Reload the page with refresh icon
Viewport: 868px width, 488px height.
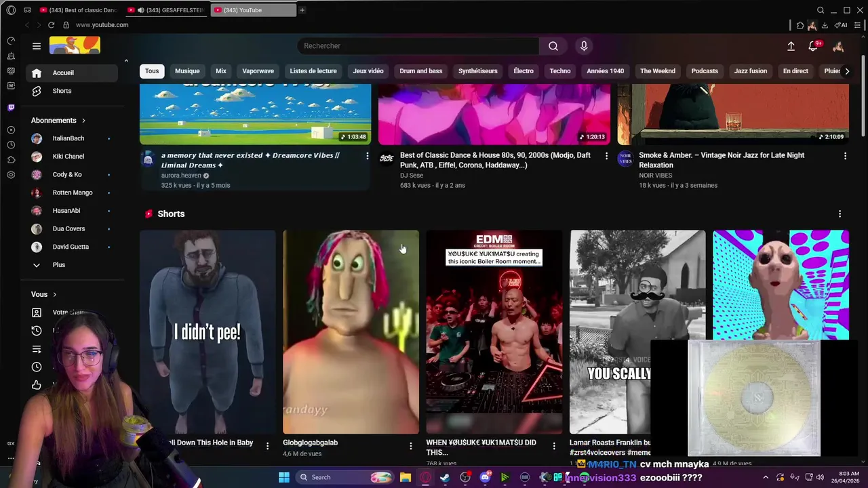click(51, 25)
